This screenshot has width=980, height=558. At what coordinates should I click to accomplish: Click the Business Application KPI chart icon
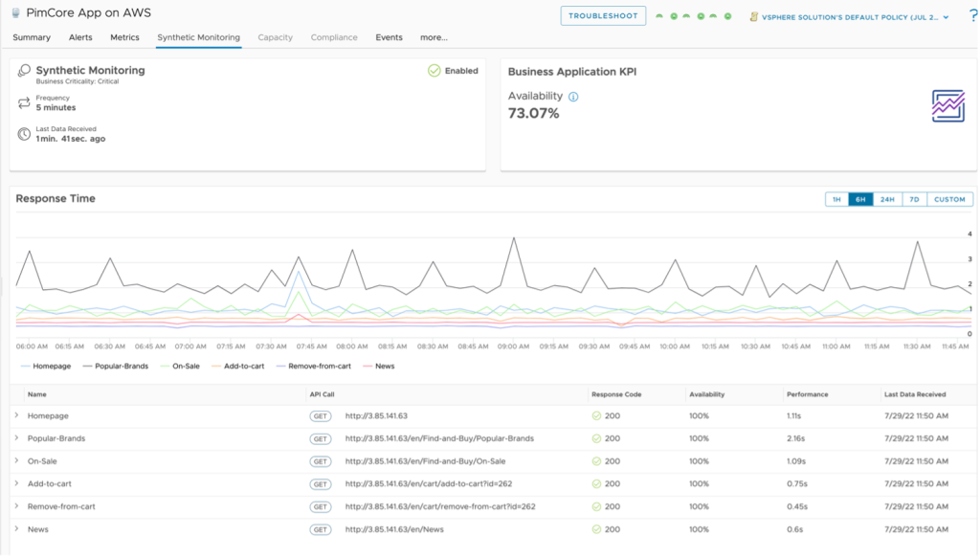[x=948, y=105]
